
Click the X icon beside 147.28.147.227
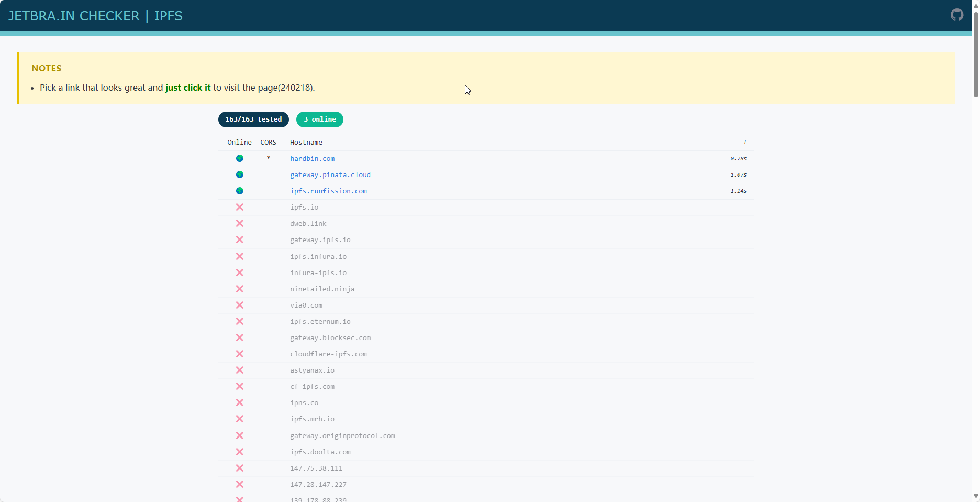click(x=240, y=484)
